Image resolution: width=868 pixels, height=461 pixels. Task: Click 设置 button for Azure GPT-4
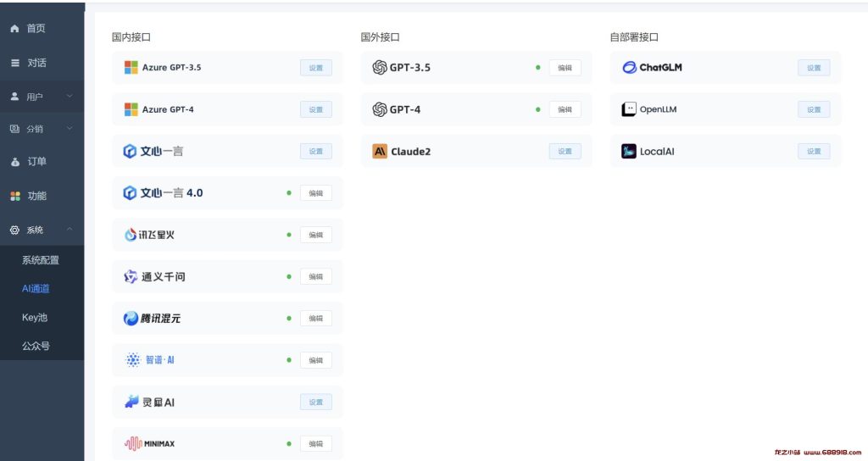[316, 109]
